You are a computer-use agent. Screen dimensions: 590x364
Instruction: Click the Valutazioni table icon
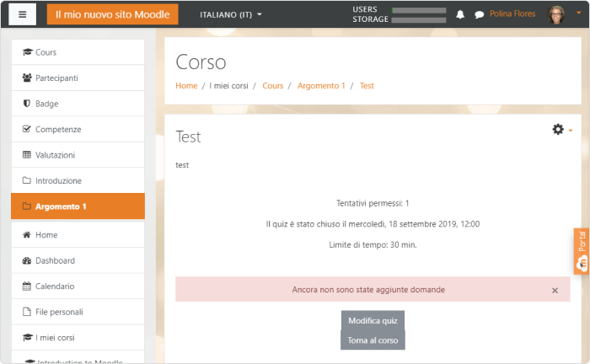27,154
